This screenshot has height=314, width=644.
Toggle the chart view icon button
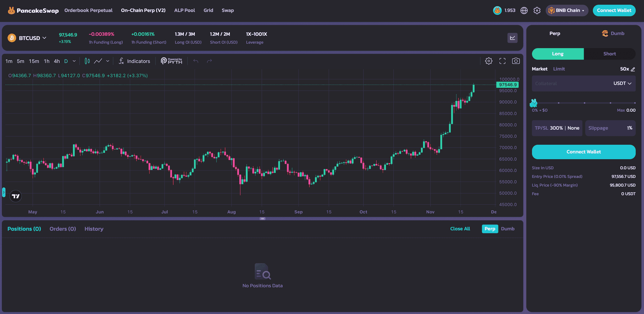[512, 38]
